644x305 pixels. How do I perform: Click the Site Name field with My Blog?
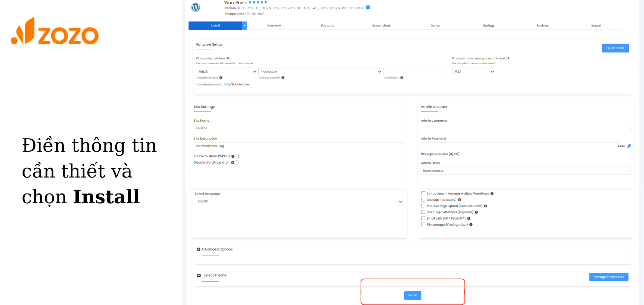299,129
